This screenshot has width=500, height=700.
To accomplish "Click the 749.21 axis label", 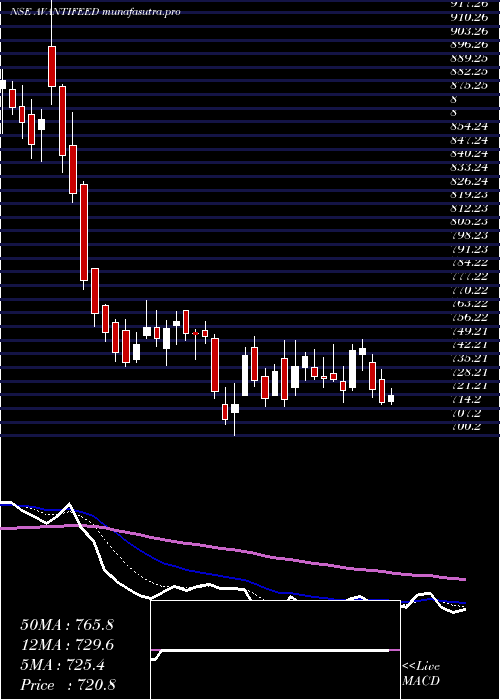I will pos(469,331).
